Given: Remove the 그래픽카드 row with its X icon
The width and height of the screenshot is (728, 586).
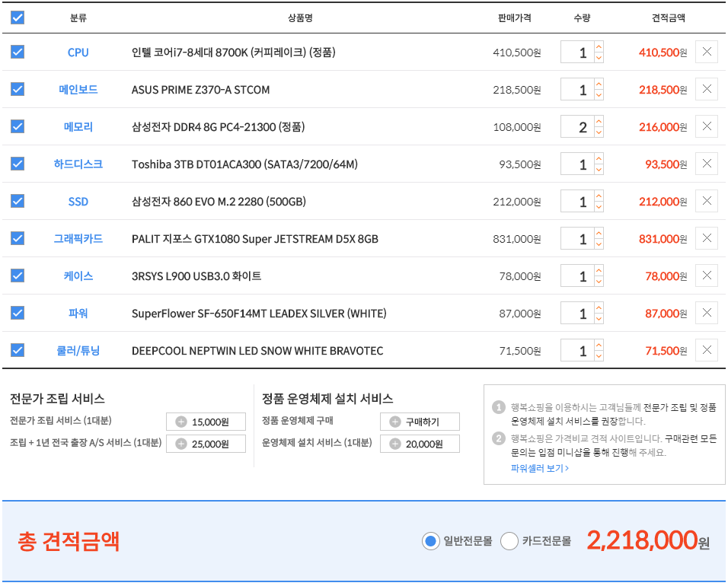Looking at the screenshot, I should tap(707, 238).
